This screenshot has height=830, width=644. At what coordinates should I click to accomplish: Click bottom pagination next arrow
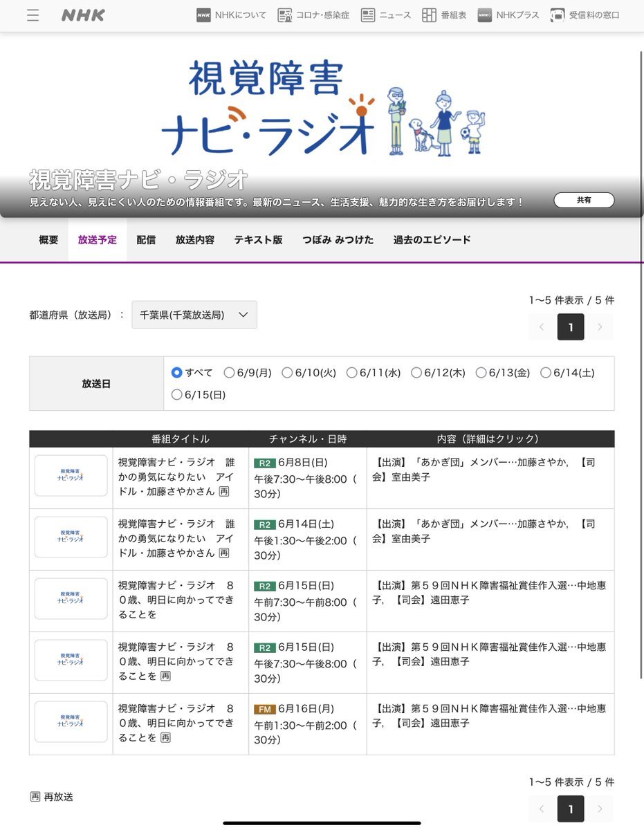600,809
